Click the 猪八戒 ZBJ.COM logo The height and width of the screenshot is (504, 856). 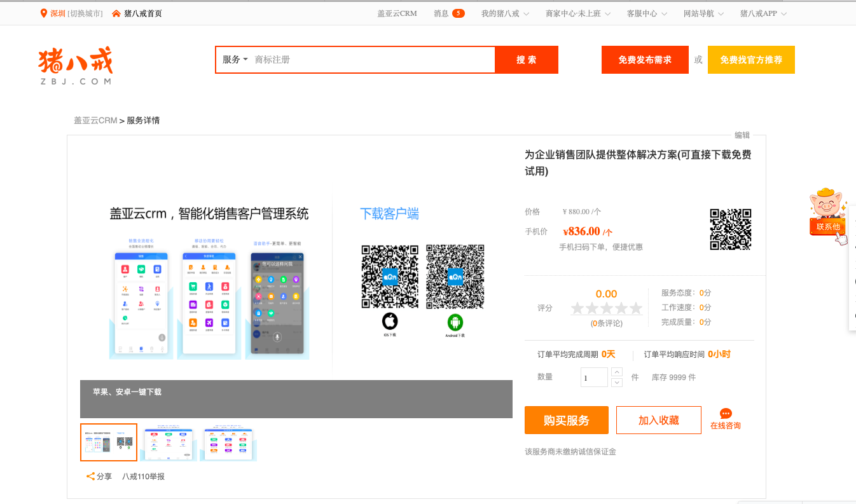click(75, 65)
